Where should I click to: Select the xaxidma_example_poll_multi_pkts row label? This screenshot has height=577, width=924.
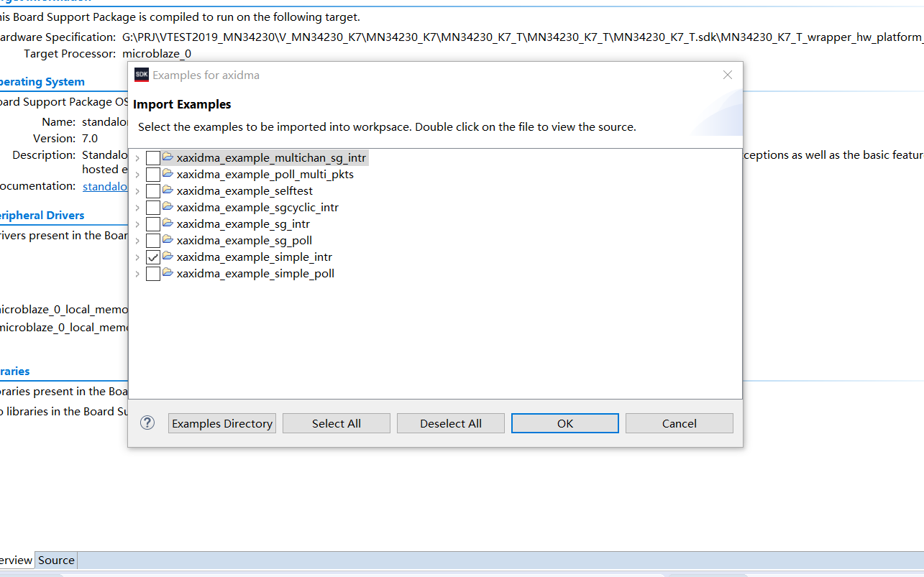coord(265,174)
